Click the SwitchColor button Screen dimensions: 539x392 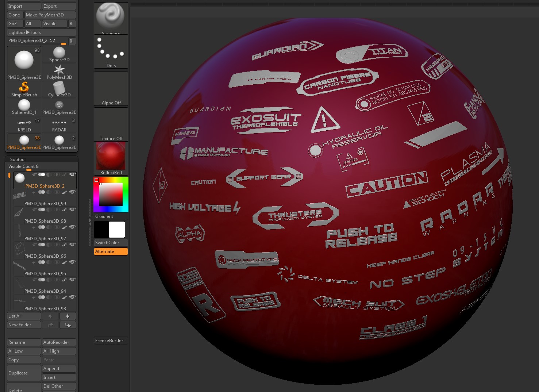pyautogui.click(x=111, y=243)
